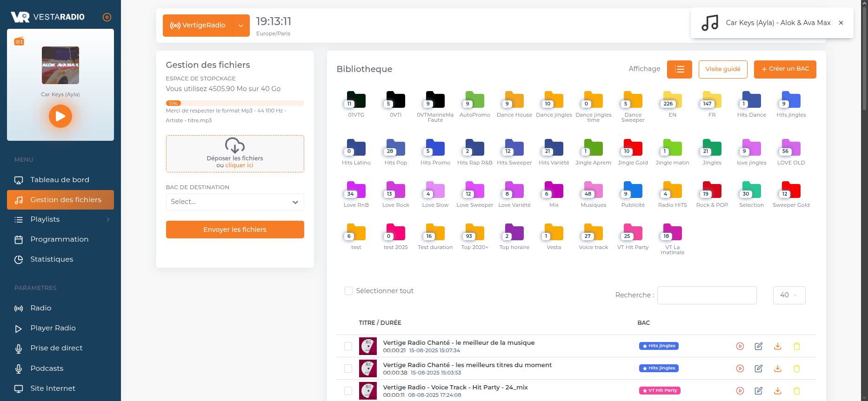Screen dimensions: 868x401
Task: Switch to list view display
Action: [x=680, y=69]
